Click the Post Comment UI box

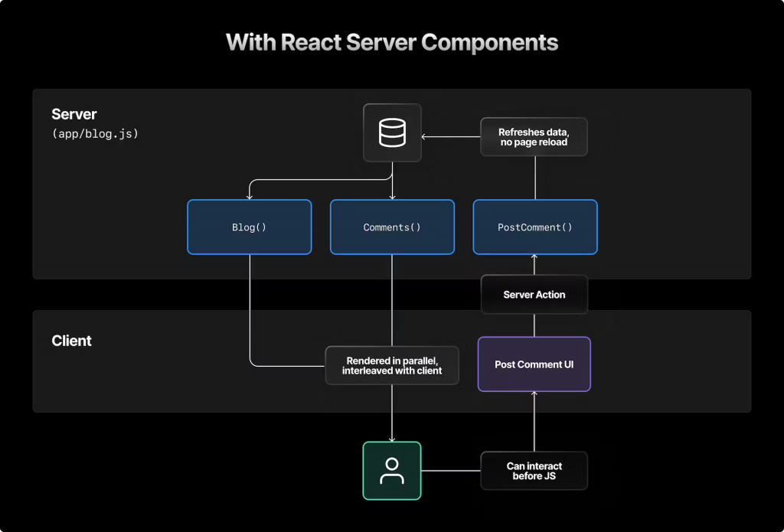point(534,364)
